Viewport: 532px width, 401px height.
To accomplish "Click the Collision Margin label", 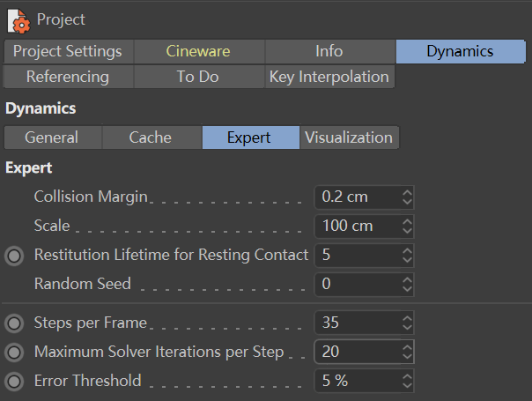I will pos(91,197).
